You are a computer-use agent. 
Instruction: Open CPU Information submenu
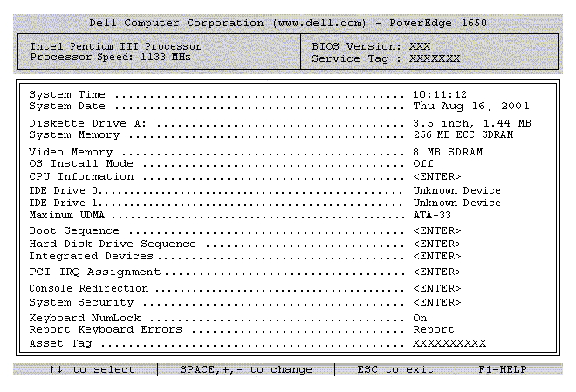click(436, 176)
